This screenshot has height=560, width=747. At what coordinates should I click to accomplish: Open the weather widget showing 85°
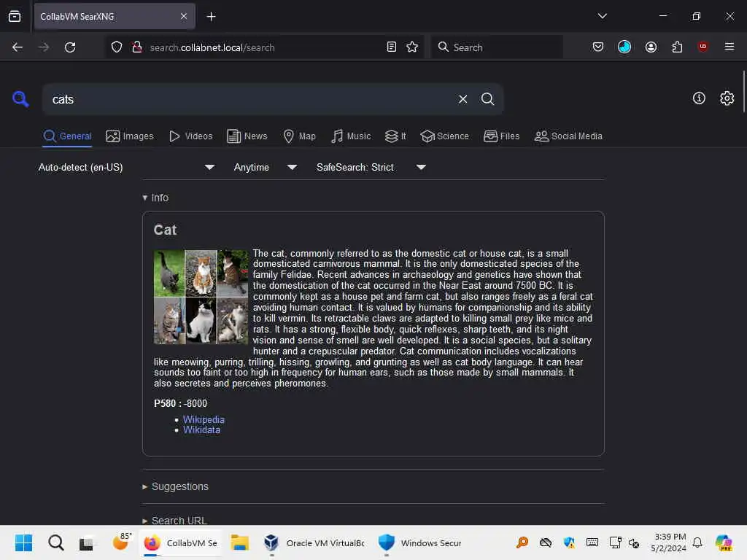coord(122,542)
